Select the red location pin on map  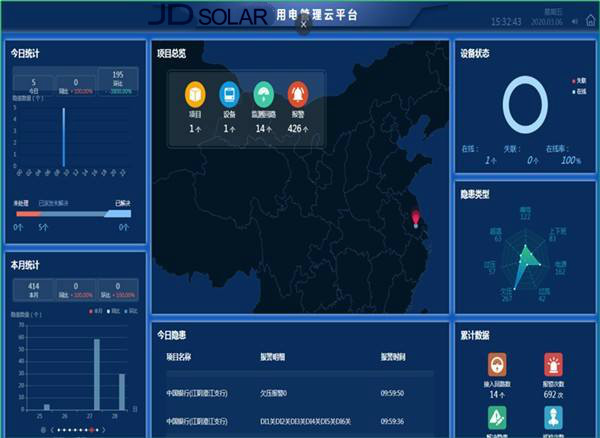416,219
